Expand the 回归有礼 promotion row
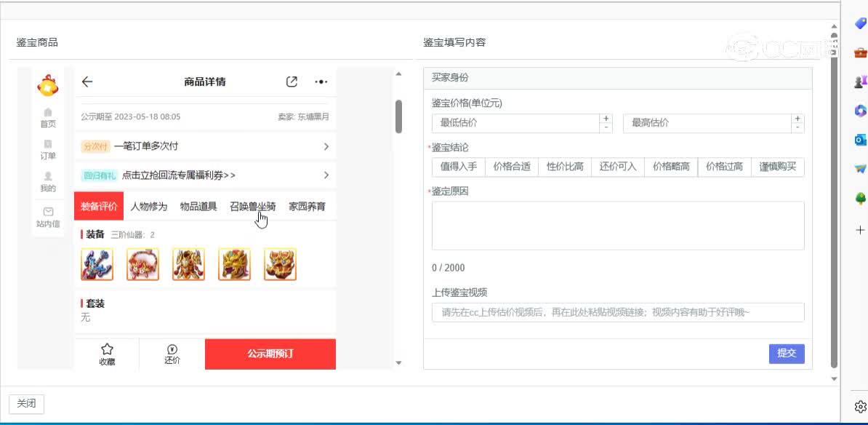 coord(206,175)
